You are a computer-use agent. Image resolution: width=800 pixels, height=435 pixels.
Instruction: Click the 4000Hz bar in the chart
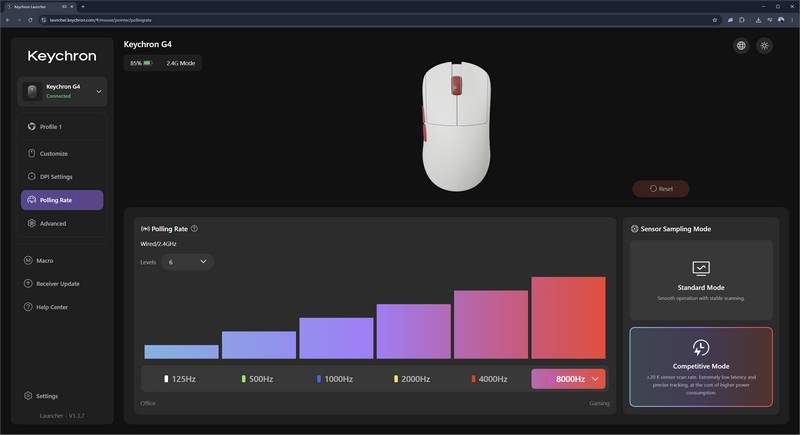(491, 324)
